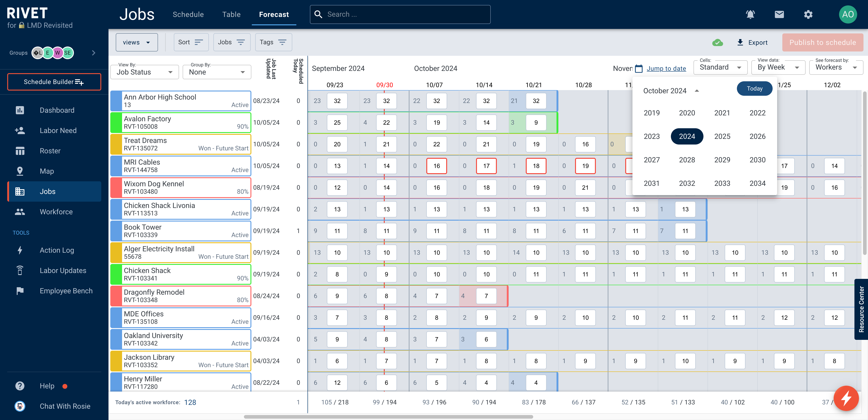Viewport: 868px width, 420px height.
Task: Open the See forecast by Workers dropdown
Action: click(836, 67)
